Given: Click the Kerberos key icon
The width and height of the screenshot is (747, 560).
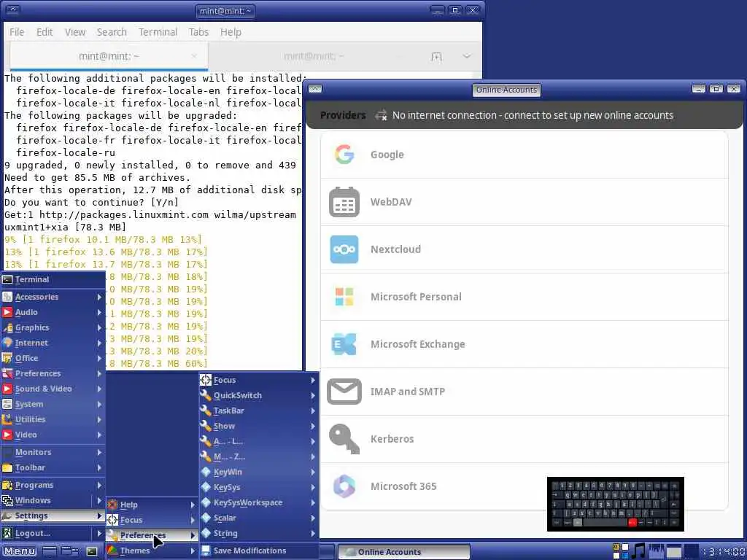Looking at the screenshot, I should click(x=344, y=438).
